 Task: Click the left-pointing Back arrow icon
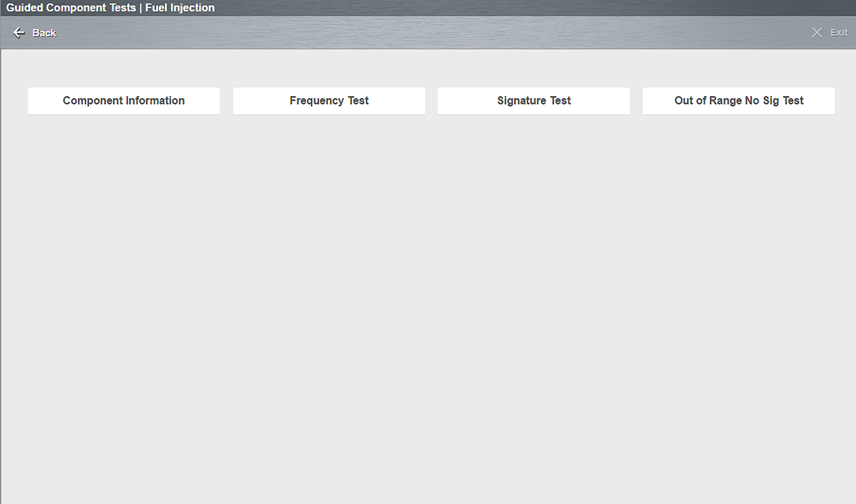(x=19, y=33)
